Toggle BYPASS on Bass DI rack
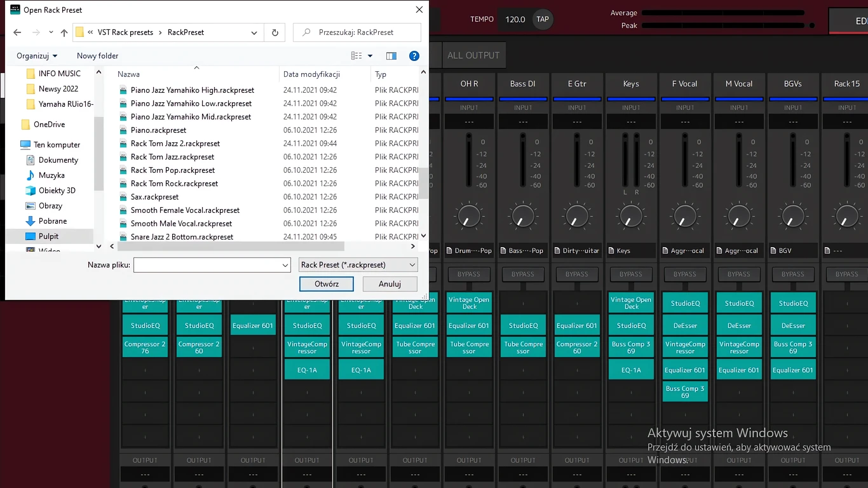Screen dimensions: 868x488 click(523, 274)
